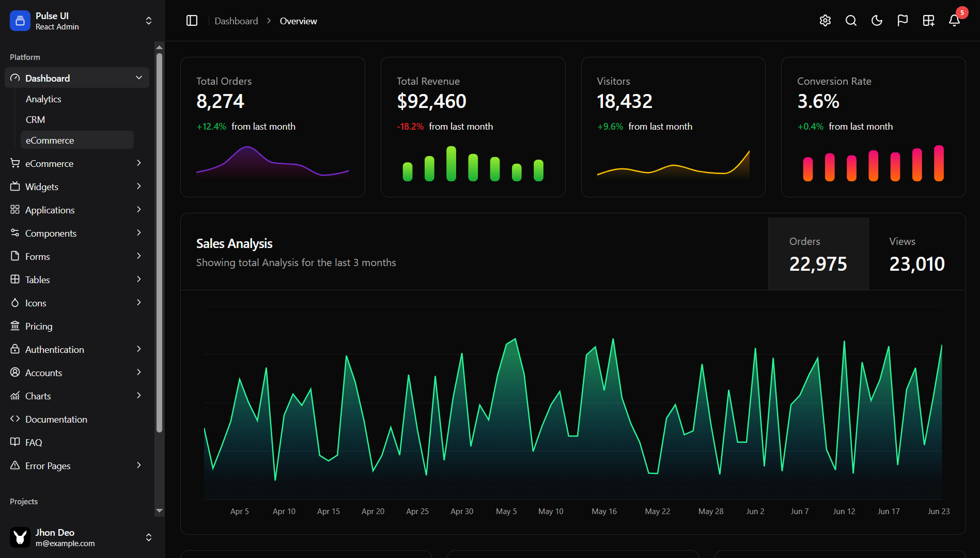Click the Platform section label

[x=25, y=57]
